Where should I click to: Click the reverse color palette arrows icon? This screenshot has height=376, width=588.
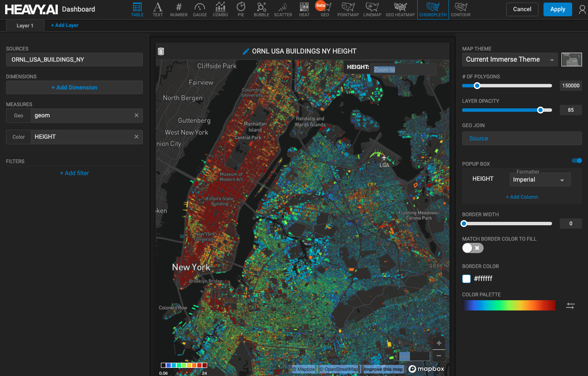[x=570, y=306]
